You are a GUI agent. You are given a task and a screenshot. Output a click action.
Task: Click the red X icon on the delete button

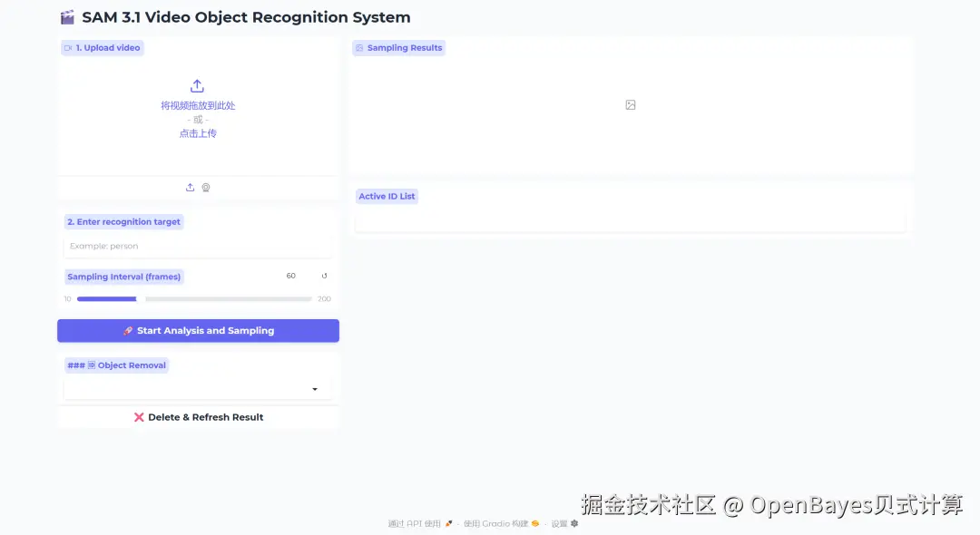pyautogui.click(x=139, y=416)
